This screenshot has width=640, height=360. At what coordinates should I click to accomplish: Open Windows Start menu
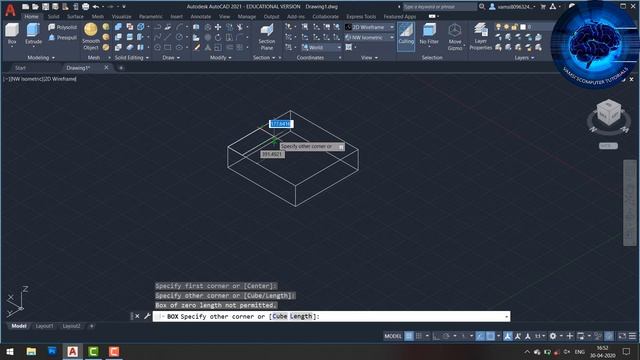click(x=10, y=351)
